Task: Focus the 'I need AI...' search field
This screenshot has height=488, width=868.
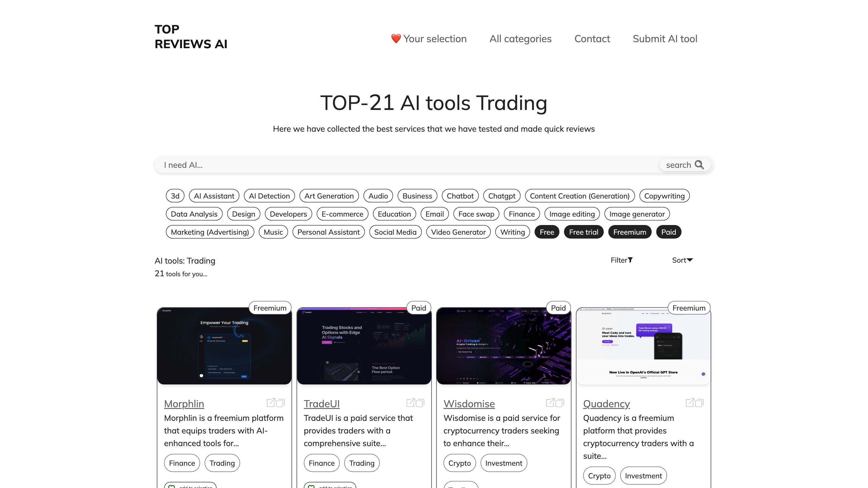Action: pyautogui.click(x=404, y=165)
